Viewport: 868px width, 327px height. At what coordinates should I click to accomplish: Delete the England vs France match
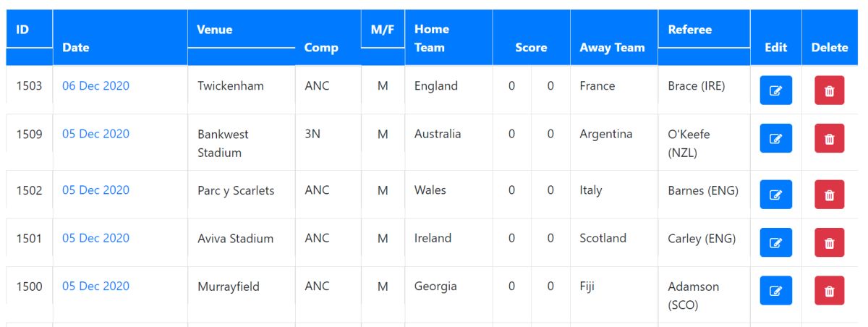tap(829, 90)
